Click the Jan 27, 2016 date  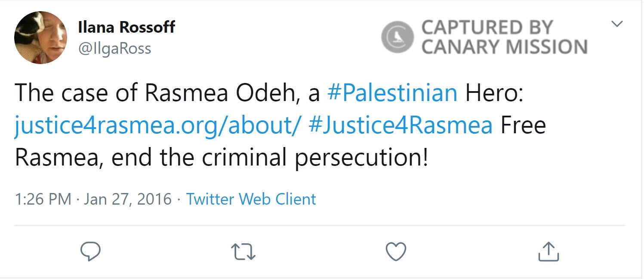coord(128,199)
